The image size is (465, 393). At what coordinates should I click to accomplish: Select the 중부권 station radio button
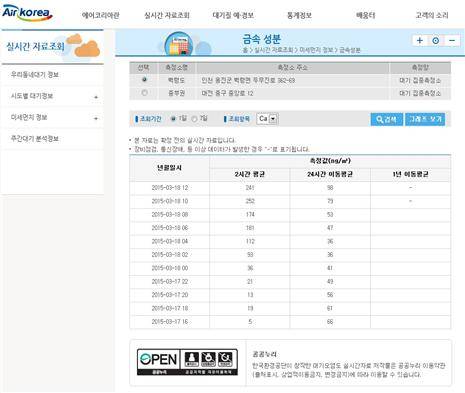tap(144, 93)
